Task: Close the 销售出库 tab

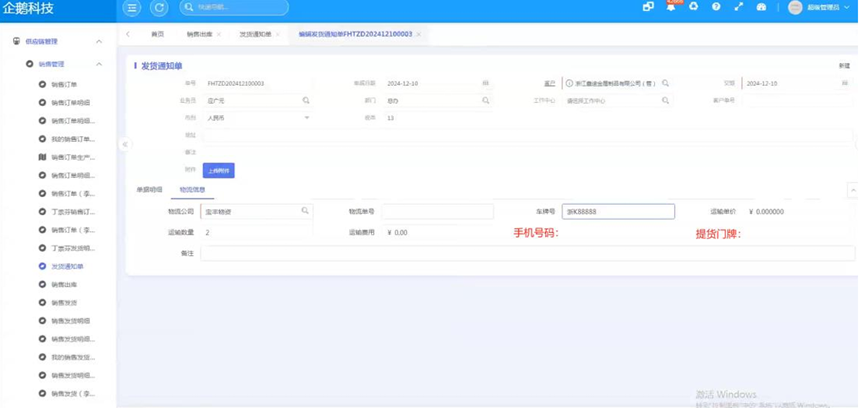Action: (218, 34)
